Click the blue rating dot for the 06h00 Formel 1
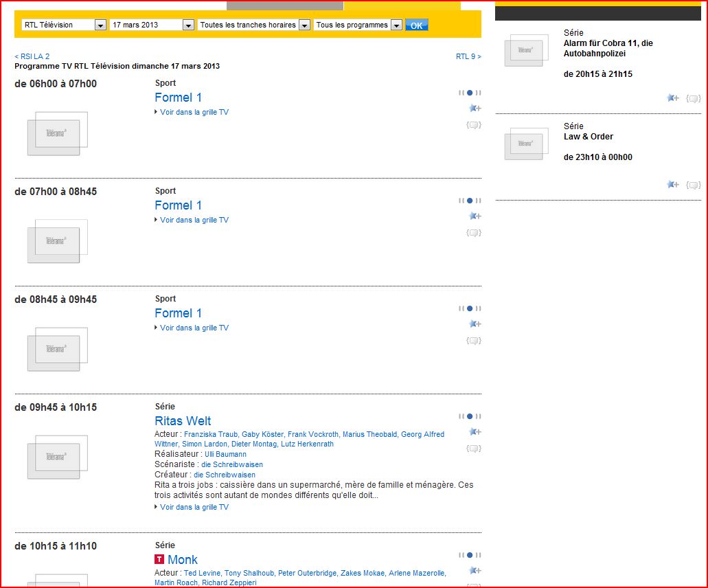The height and width of the screenshot is (588, 708). click(470, 93)
